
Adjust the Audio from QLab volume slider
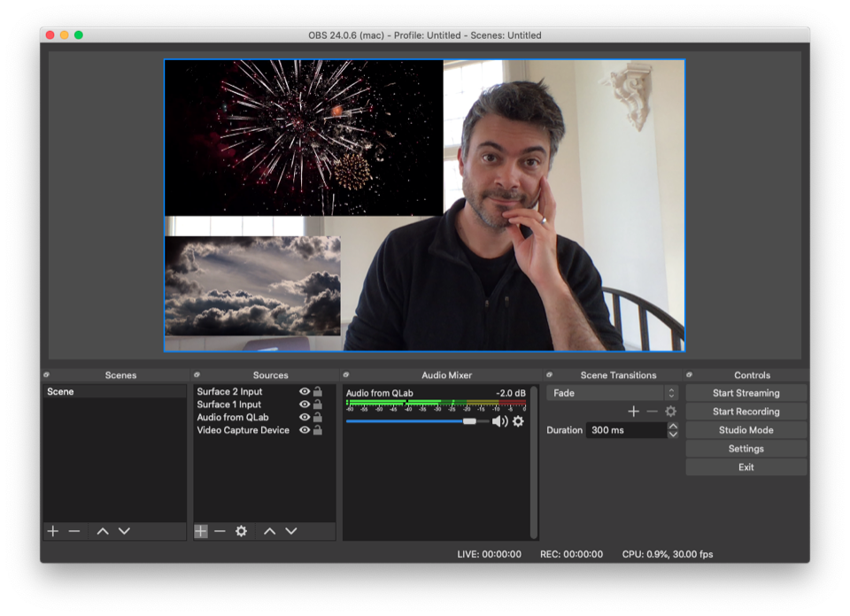(x=469, y=421)
